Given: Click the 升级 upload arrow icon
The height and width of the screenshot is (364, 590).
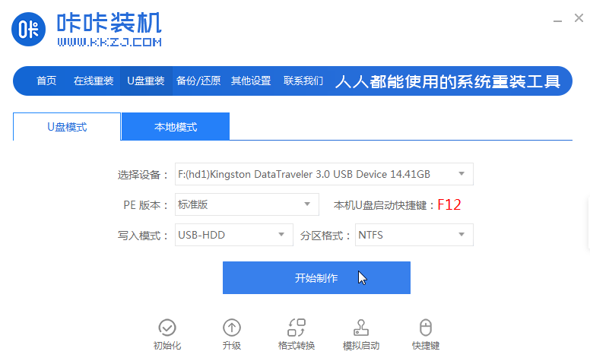Looking at the screenshot, I should [232, 328].
